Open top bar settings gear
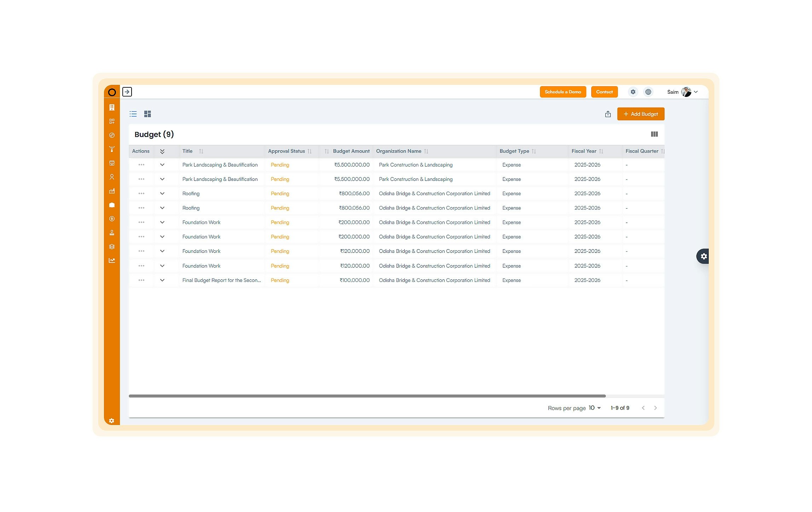 [633, 92]
